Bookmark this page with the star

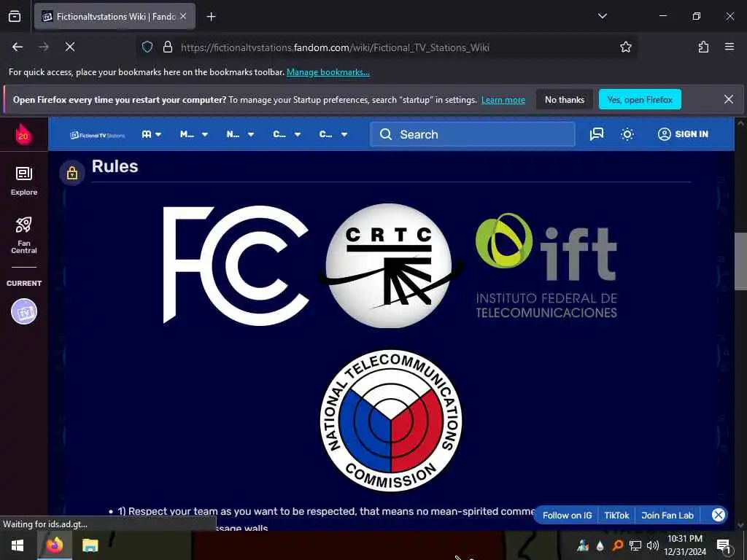625,47
